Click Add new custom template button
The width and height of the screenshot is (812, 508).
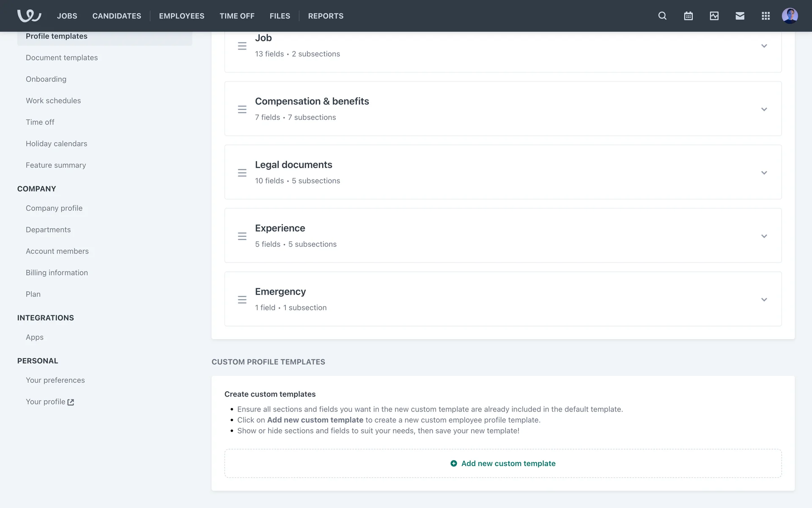point(503,464)
